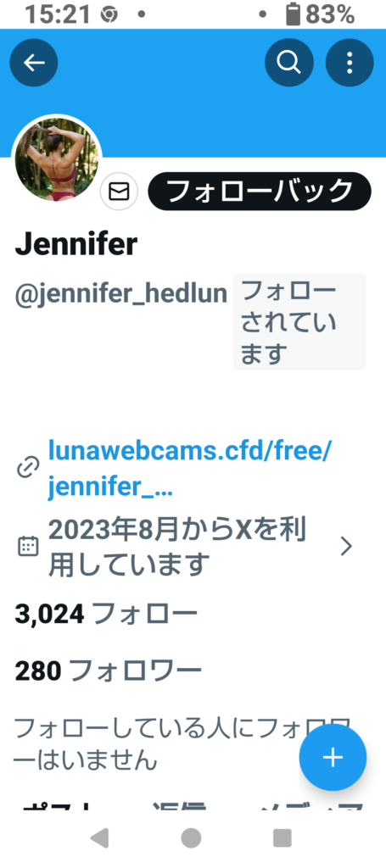Tap the chain link icon beside the URL
The height and width of the screenshot is (868, 386).
click(26, 468)
